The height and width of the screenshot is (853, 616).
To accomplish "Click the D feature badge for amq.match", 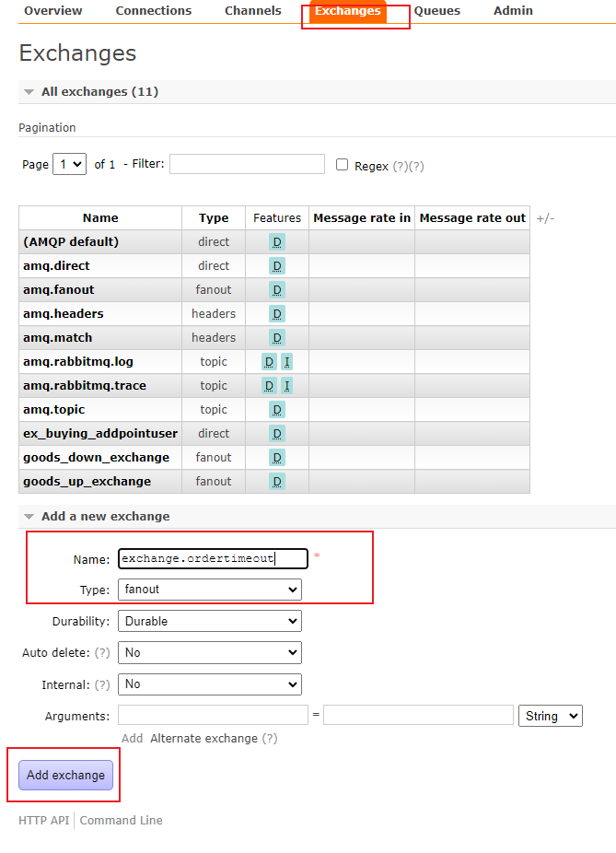I will (x=277, y=338).
